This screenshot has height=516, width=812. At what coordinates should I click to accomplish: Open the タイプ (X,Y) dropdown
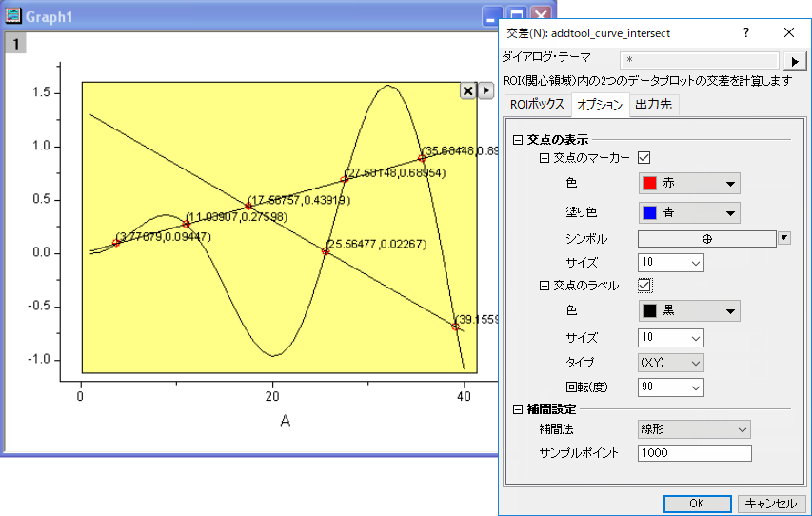[x=670, y=363]
